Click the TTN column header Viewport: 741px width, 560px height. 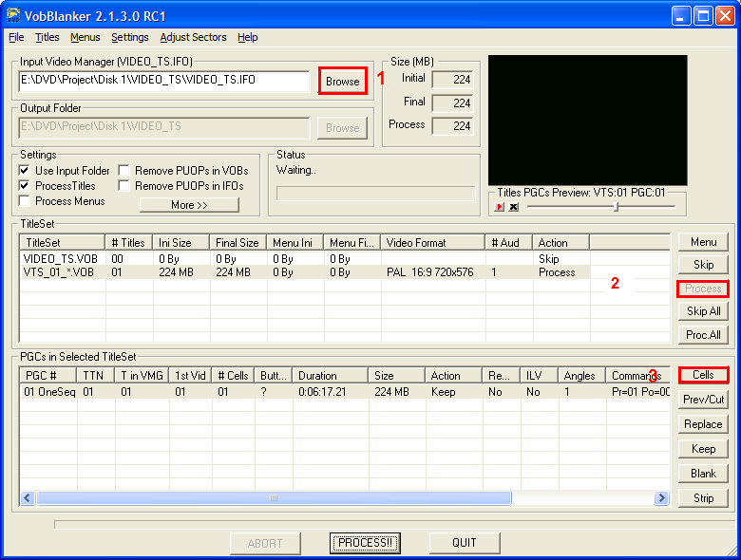point(95,376)
